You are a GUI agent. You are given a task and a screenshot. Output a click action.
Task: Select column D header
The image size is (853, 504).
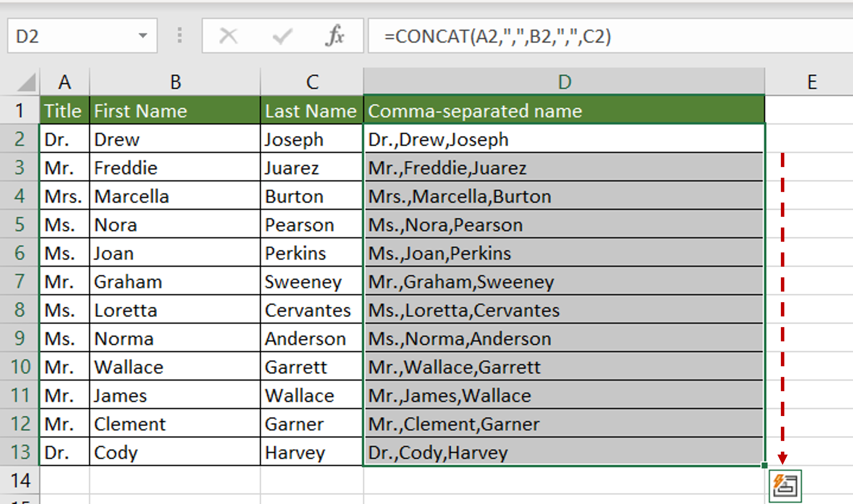click(564, 82)
